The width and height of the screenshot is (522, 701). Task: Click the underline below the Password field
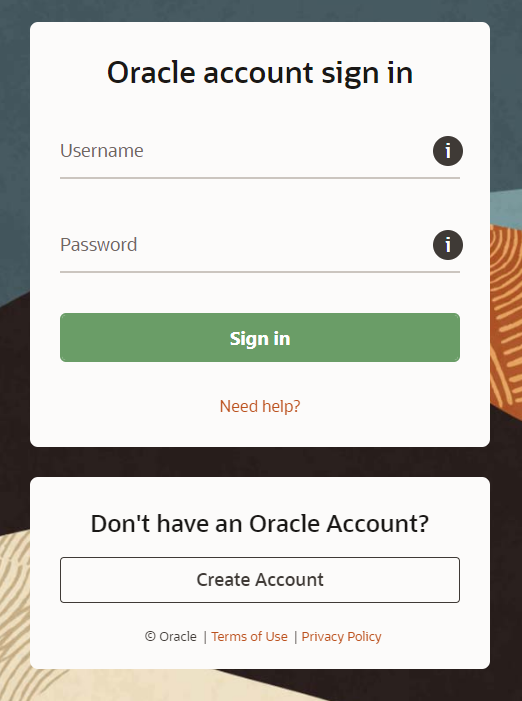pos(260,272)
